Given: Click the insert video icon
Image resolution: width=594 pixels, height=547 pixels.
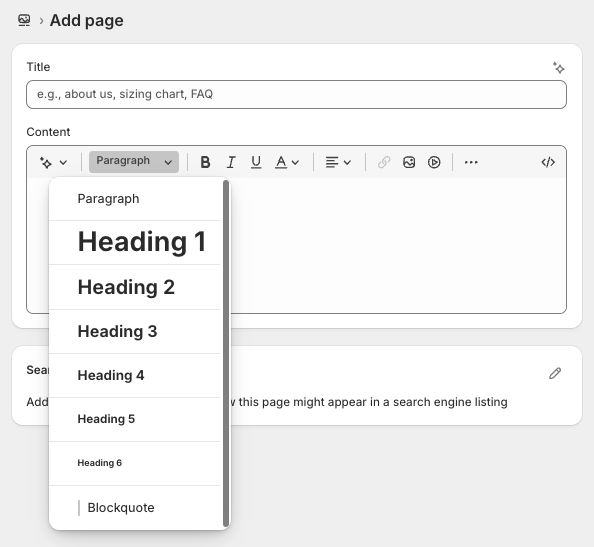Looking at the screenshot, I should pos(434,162).
